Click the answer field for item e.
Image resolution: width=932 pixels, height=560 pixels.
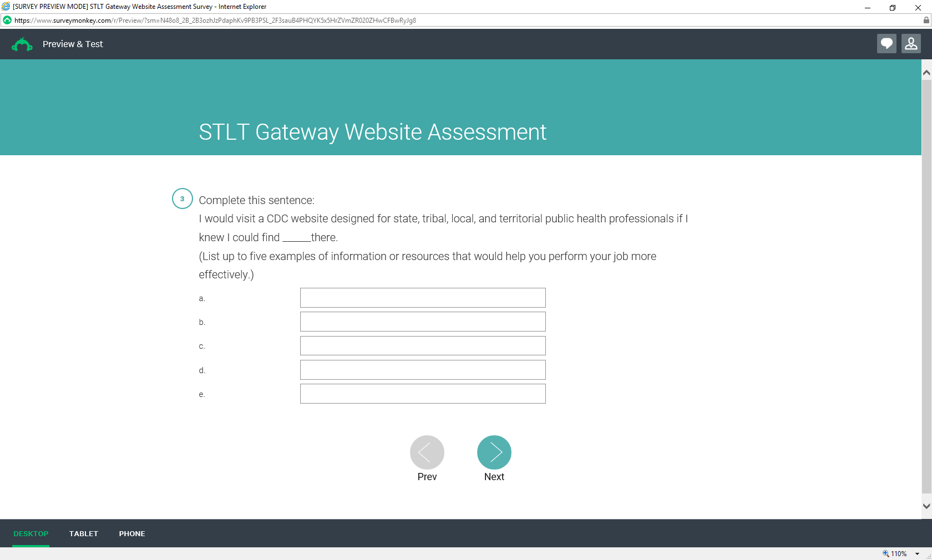(x=423, y=394)
